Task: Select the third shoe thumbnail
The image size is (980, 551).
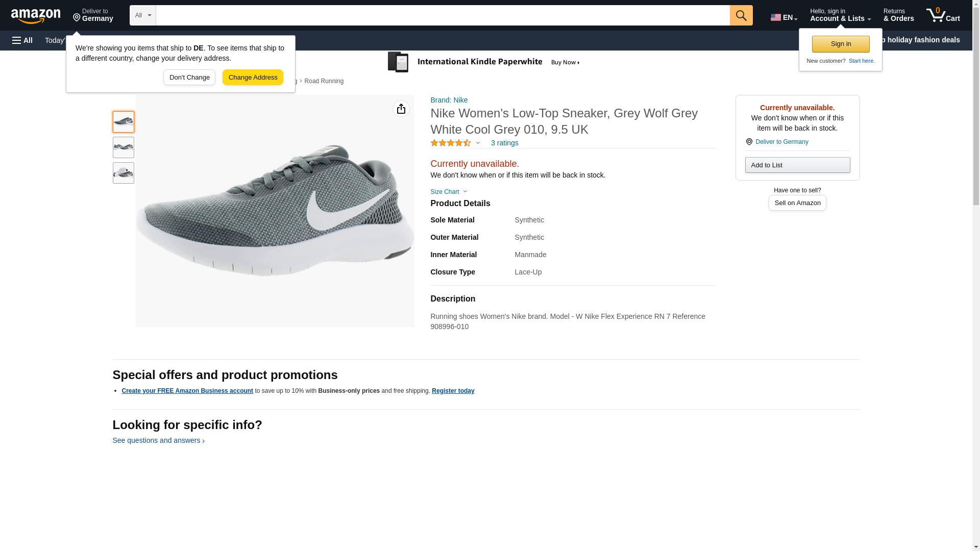Action: point(124,173)
